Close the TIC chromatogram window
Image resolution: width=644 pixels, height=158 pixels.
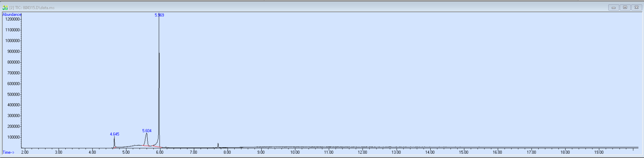636,7
